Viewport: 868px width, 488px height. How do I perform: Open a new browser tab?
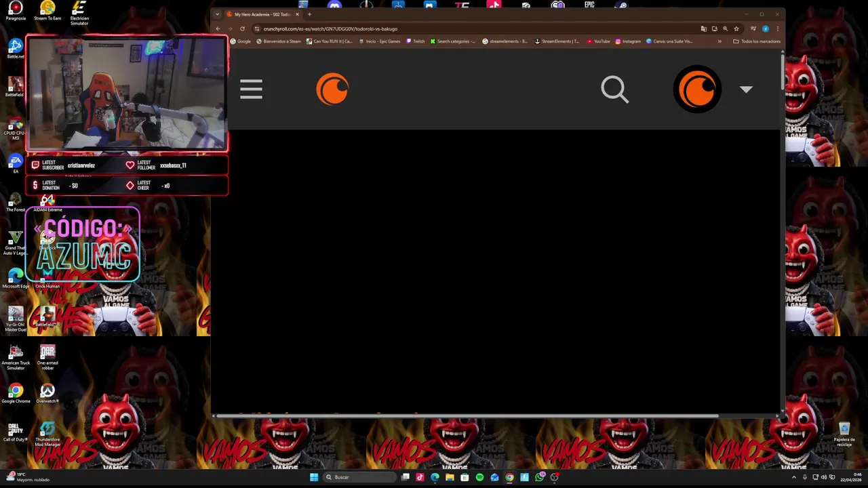pos(309,14)
